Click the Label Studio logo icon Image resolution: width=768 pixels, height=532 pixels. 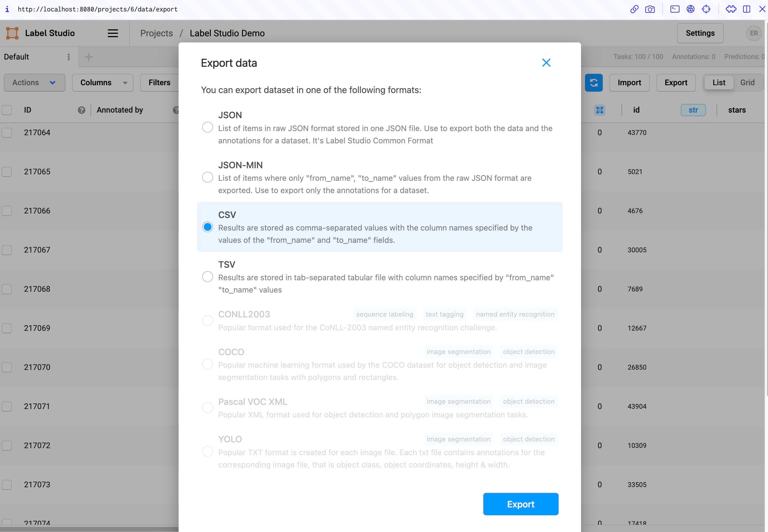[12, 33]
